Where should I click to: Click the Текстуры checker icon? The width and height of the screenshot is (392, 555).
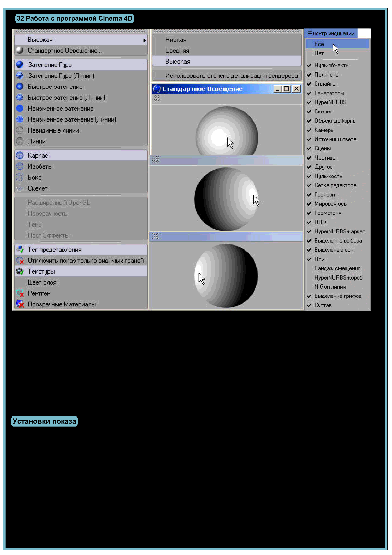pyautogui.click(x=20, y=271)
